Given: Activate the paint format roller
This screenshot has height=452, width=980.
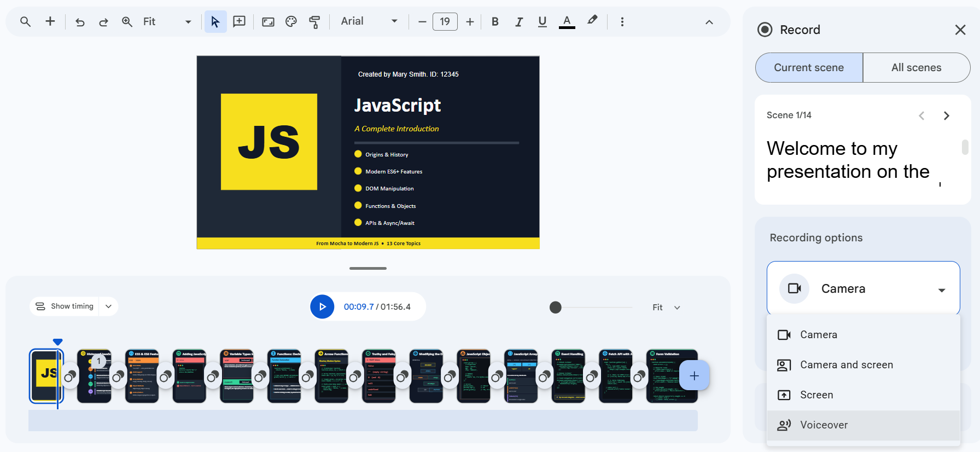Looking at the screenshot, I should [314, 22].
